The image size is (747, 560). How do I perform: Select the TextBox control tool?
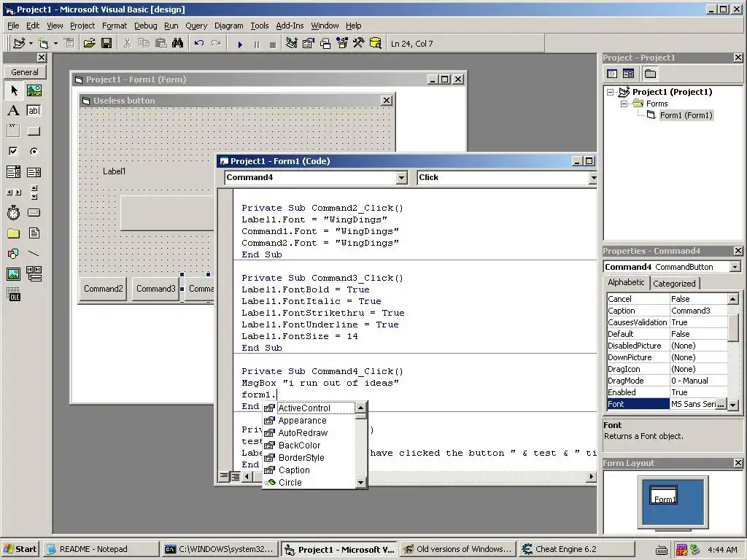point(34,111)
